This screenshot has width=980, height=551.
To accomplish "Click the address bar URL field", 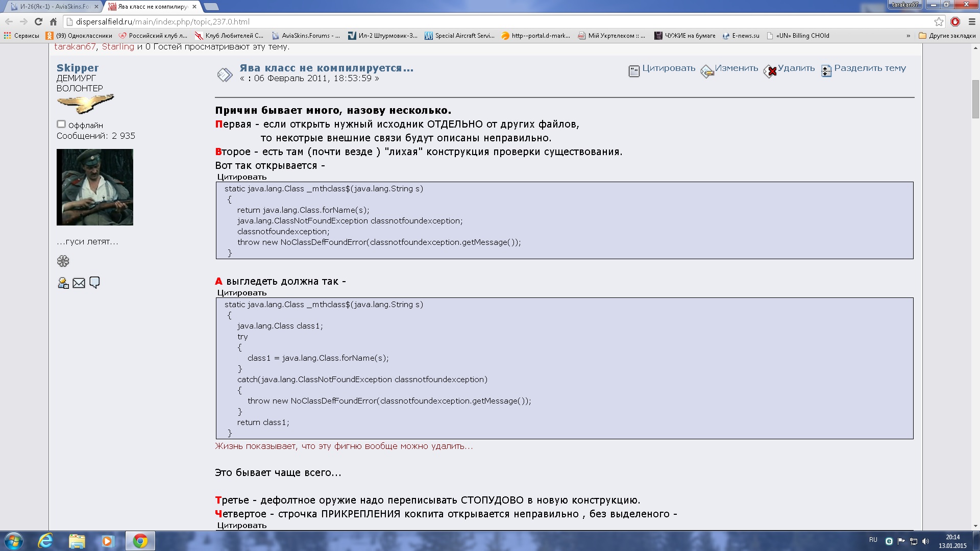I will 459,21.
